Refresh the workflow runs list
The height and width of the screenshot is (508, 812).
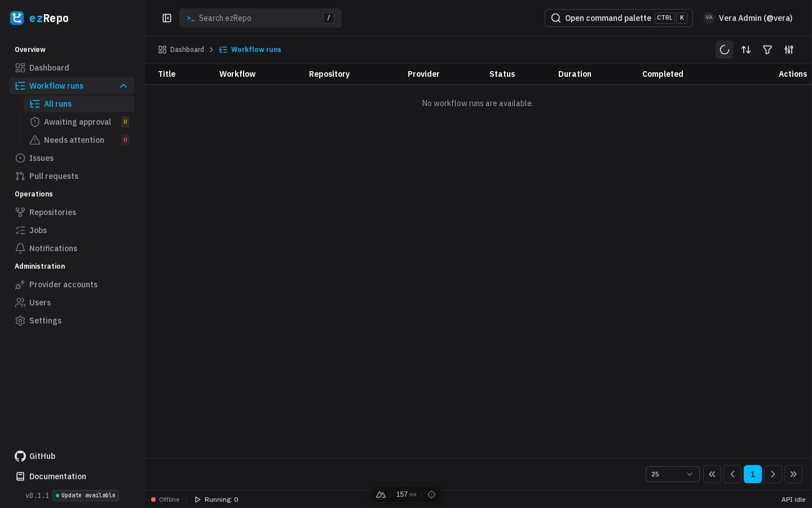[x=725, y=50]
